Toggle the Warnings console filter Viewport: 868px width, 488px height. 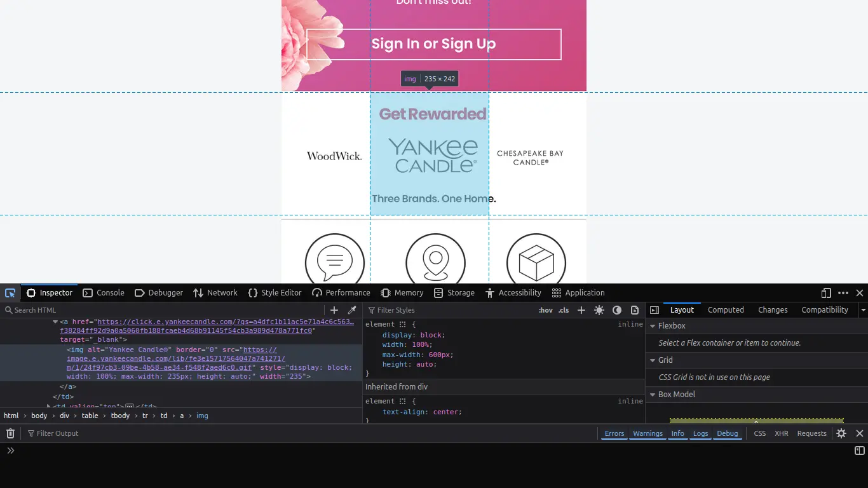click(x=648, y=433)
